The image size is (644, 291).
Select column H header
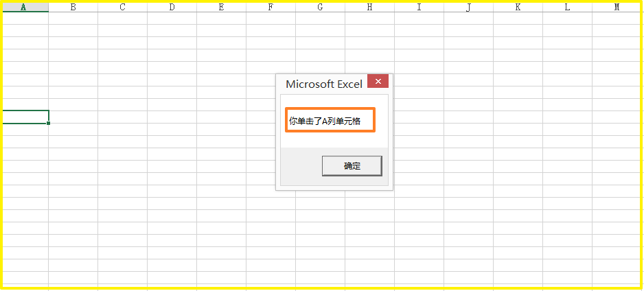[369, 7]
